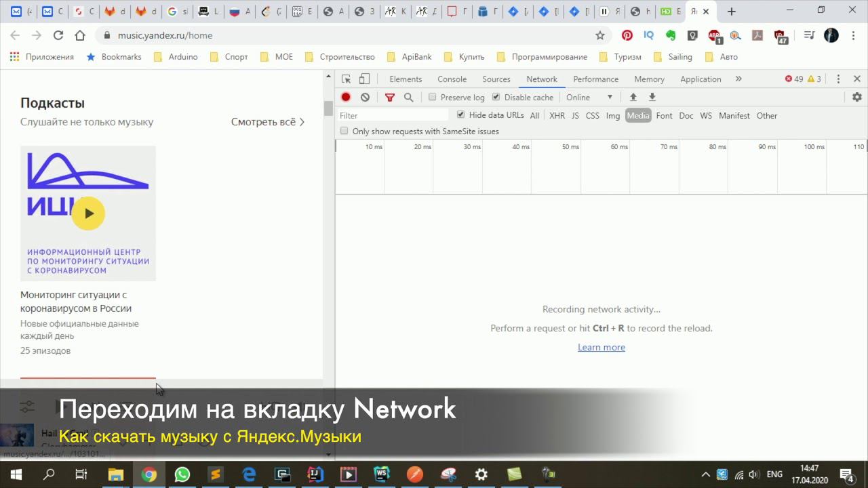Filter requests by Font type
Screen dimensions: 868x488
(664, 116)
